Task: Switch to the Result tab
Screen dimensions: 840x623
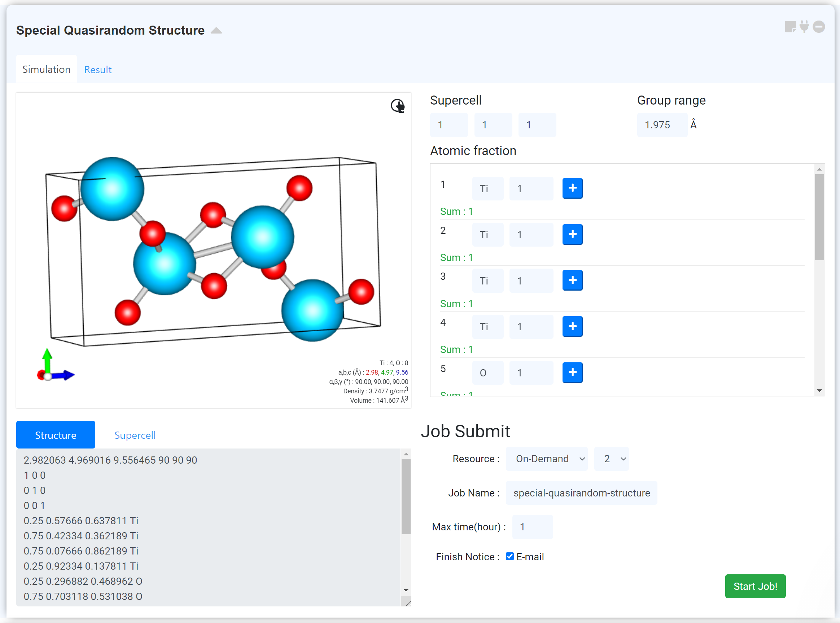Action: 98,70
